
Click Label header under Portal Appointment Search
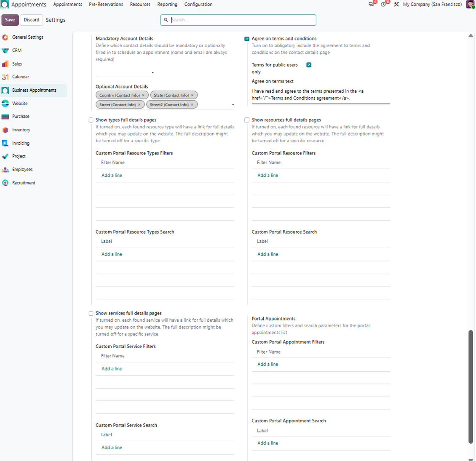click(262, 431)
